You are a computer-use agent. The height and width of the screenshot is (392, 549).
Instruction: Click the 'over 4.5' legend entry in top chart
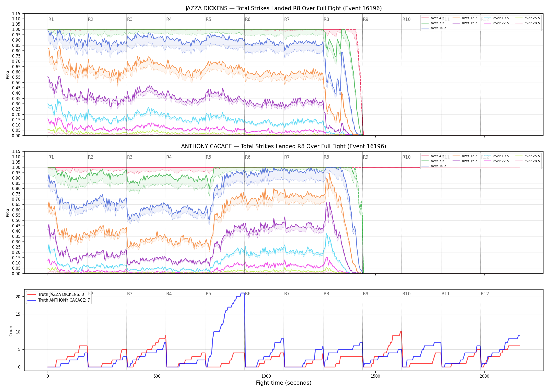tap(433, 18)
